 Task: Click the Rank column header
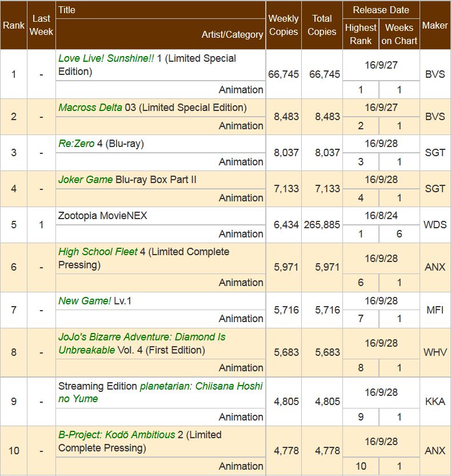pos(14,26)
